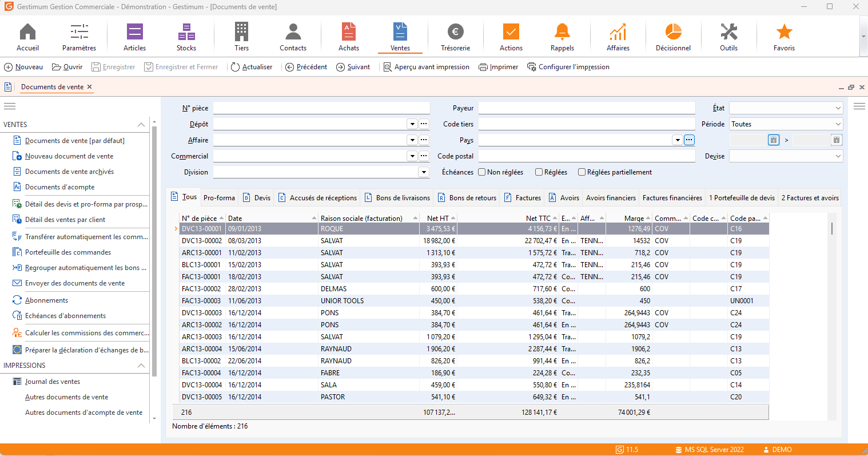Collapse the VENTES sidebar section
The width and height of the screenshot is (868, 456).
pos(141,125)
